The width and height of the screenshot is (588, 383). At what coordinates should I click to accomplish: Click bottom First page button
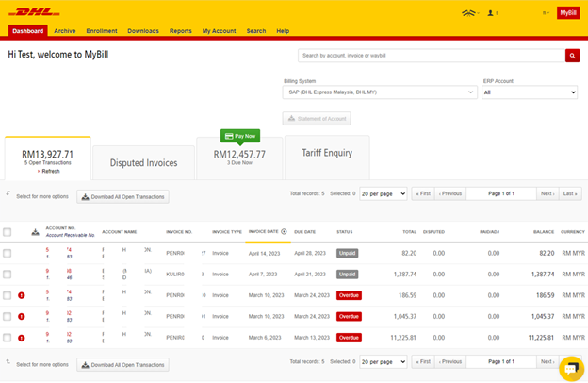pyautogui.click(x=423, y=362)
